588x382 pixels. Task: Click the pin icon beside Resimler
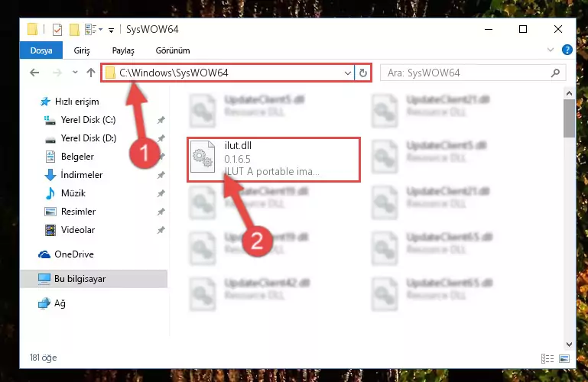click(161, 212)
